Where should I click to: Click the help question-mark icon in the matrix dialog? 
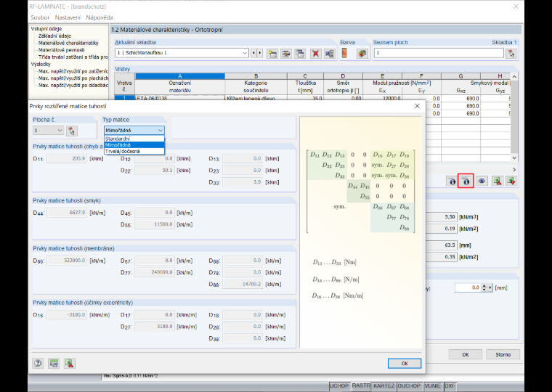[x=38, y=363]
